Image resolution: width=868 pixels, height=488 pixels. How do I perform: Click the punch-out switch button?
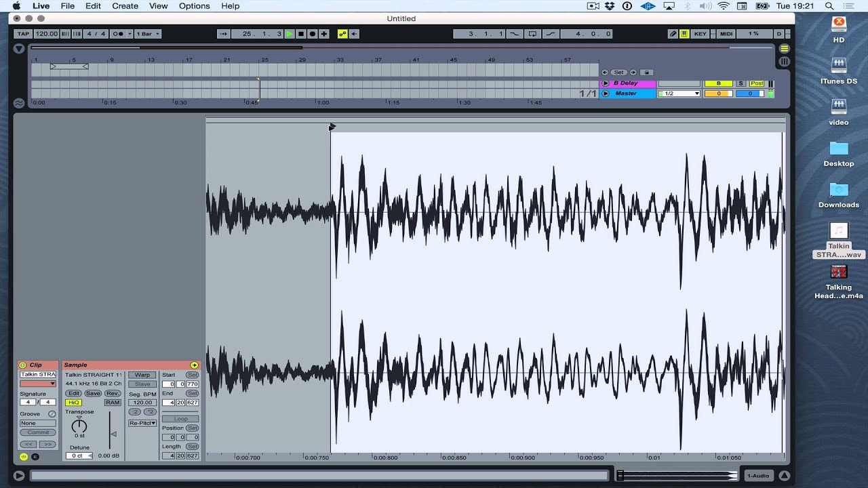(550, 34)
